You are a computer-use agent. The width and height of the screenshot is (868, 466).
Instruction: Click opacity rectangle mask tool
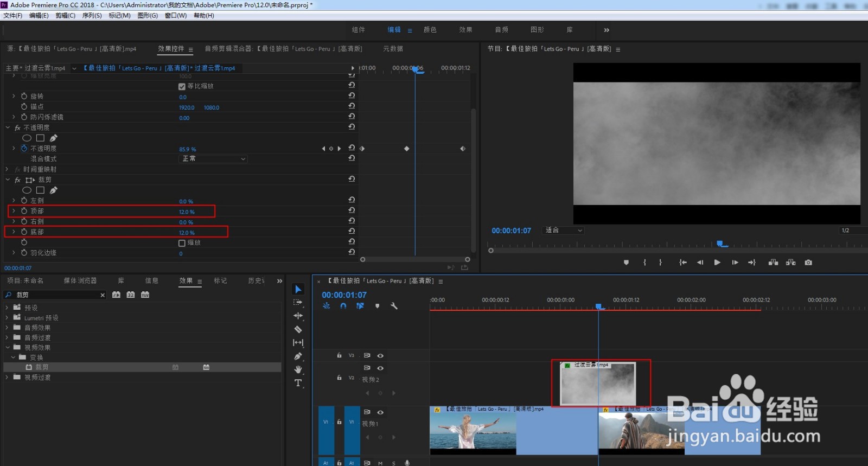click(x=40, y=138)
